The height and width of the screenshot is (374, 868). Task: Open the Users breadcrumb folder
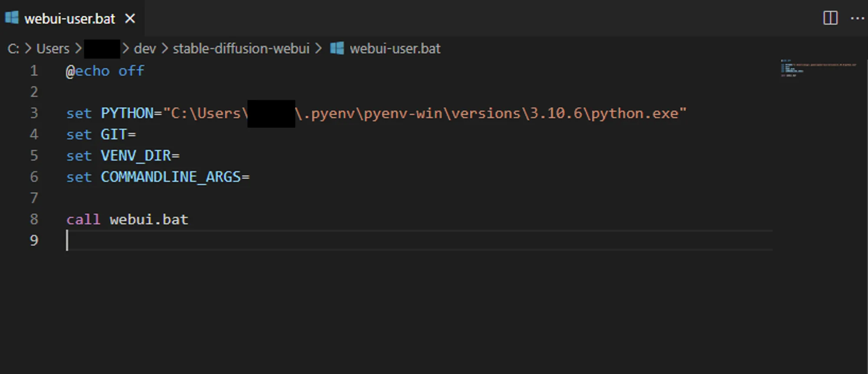pyautogui.click(x=53, y=49)
